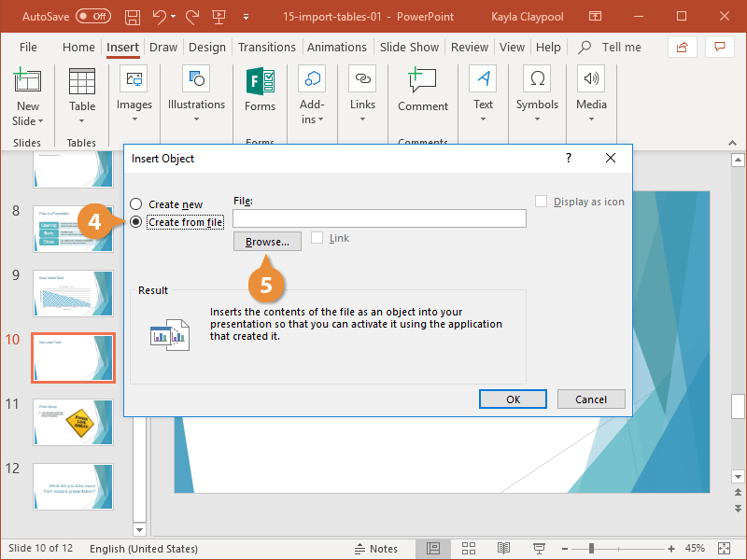The image size is (747, 560).
Task: Click the Undo arrow icon
Action: 159,17
